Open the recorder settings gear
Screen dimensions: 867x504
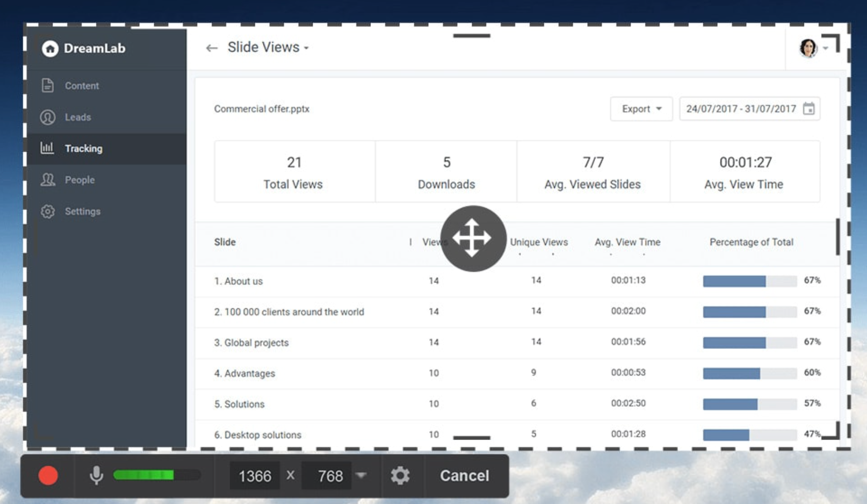pyautogui.click(x=401, y=475)
